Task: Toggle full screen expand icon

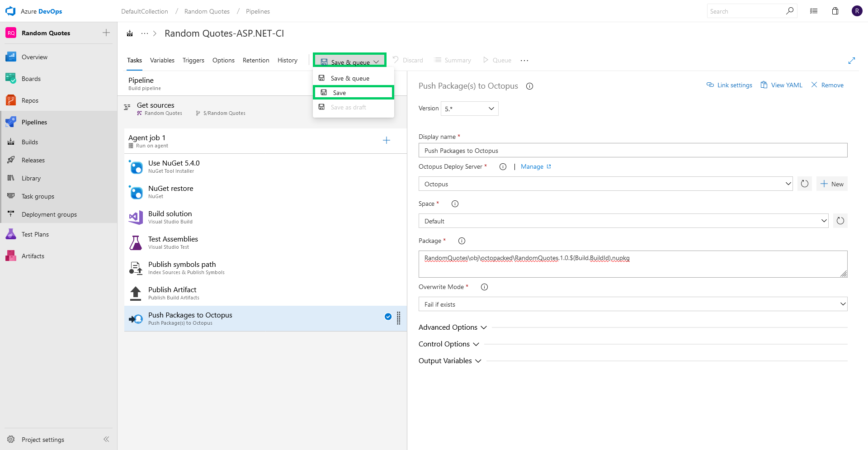Action: [852, 61]
